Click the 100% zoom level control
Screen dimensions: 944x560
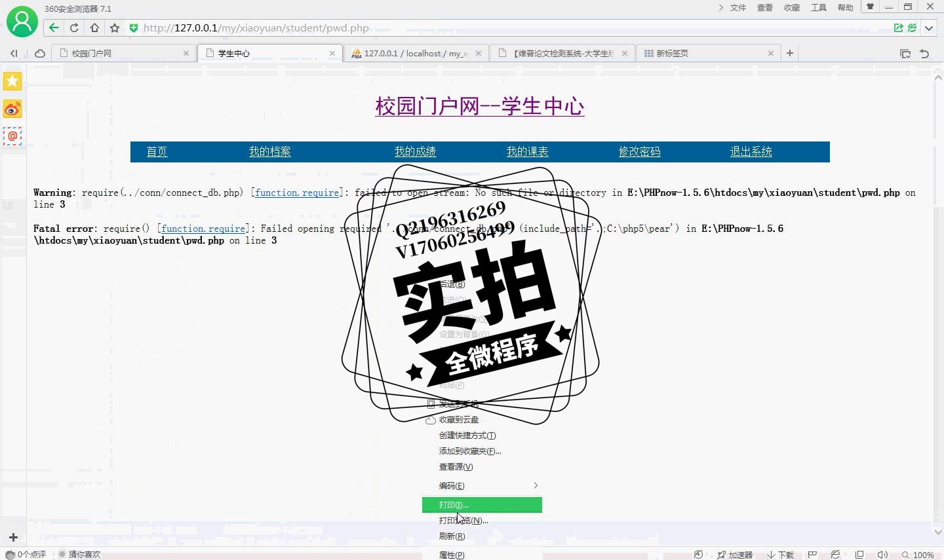[918, 555]
